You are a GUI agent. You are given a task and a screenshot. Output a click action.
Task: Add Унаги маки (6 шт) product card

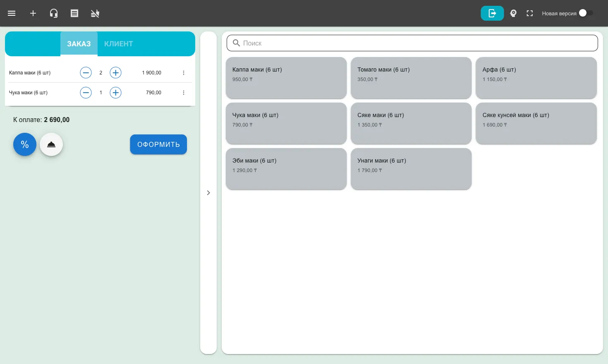[x=411, y=169]
